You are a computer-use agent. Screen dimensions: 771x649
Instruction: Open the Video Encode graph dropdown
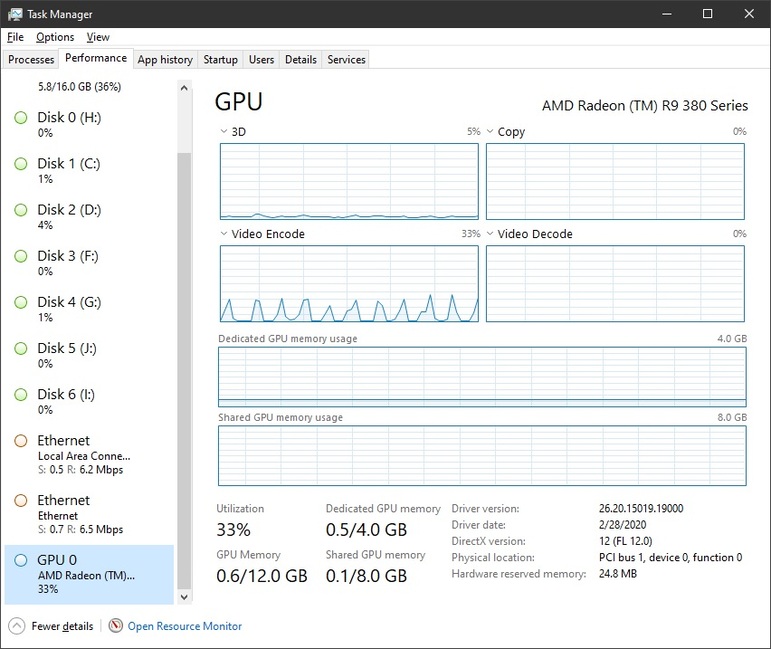(x=224, y=234)
